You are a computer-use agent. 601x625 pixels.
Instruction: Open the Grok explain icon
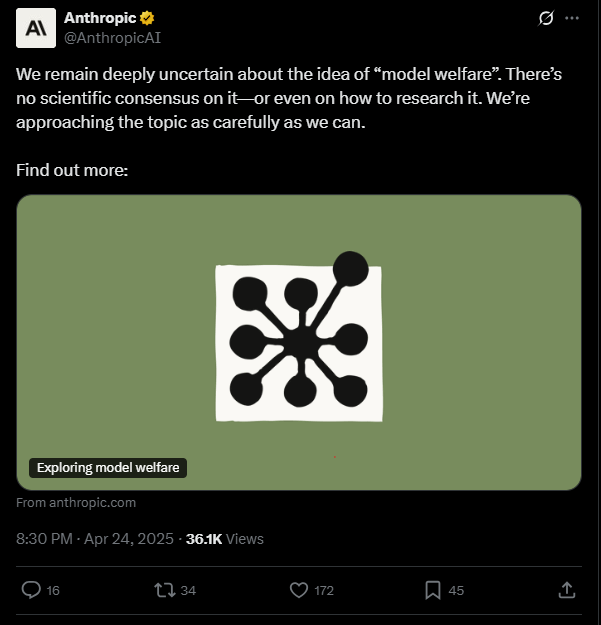[546, 18]
